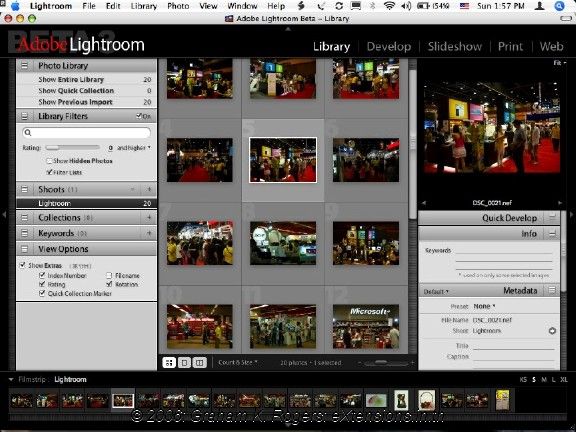This screenshot has width=576, height=432.
Task: Switch to compare view icon
Action: (199, 363)
